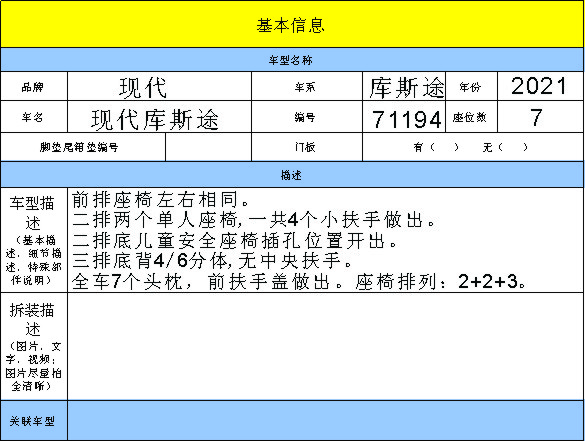
Task: Click the empty 关联车型 blue value cell
Action: 325,420
